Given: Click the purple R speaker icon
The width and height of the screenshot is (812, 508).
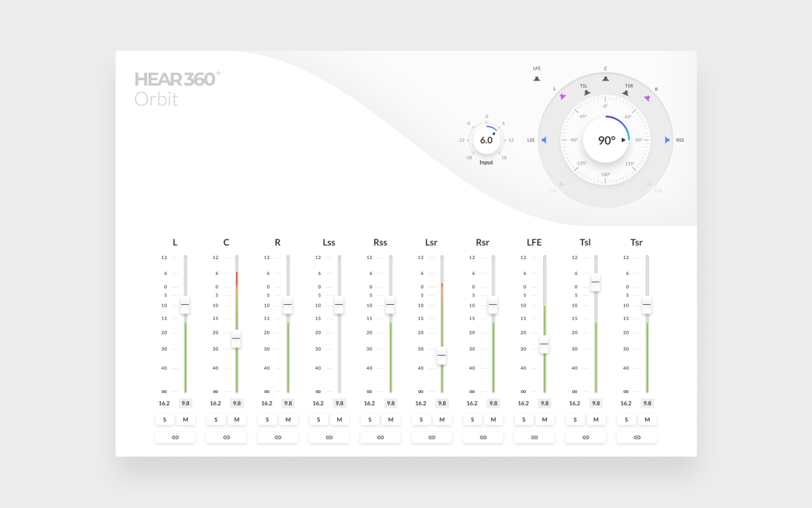Looking at the screenshot, I should [x=647, y=98].
